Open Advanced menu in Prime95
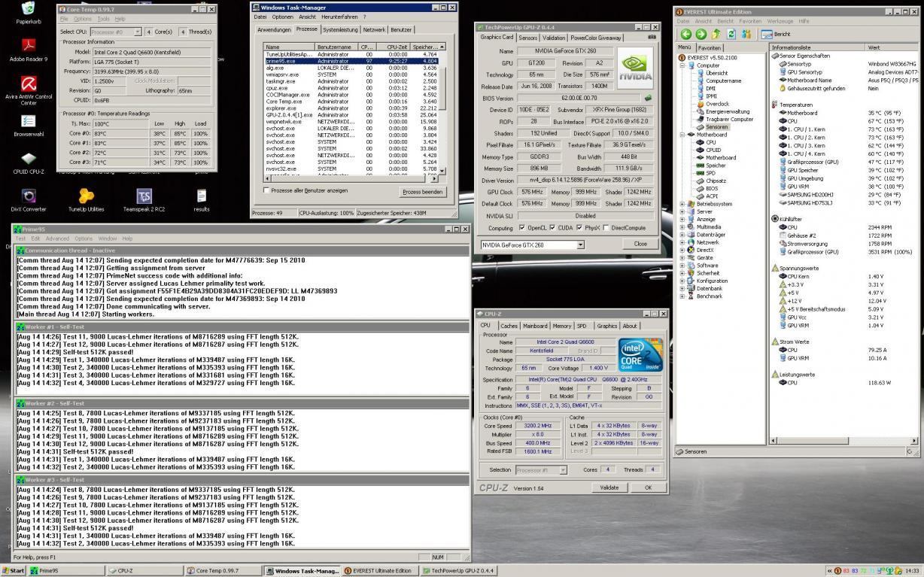The height and width of the screenshot is (577, 924). coord(57,238)
